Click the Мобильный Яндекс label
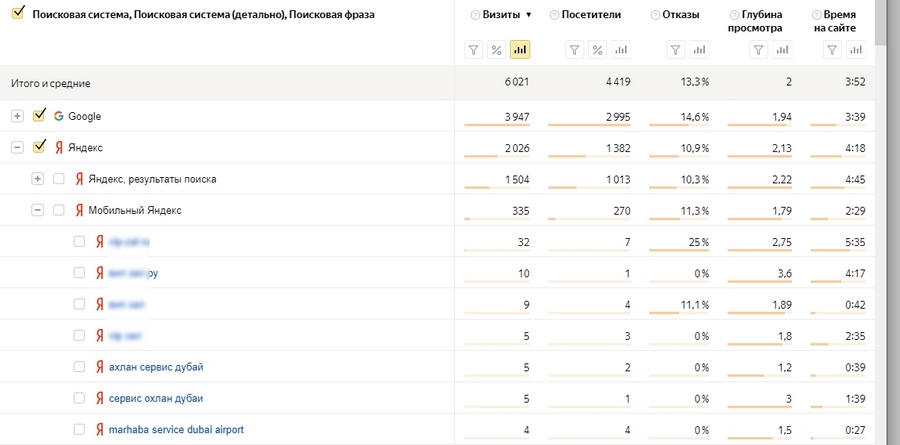 click(x=135, y=210)
